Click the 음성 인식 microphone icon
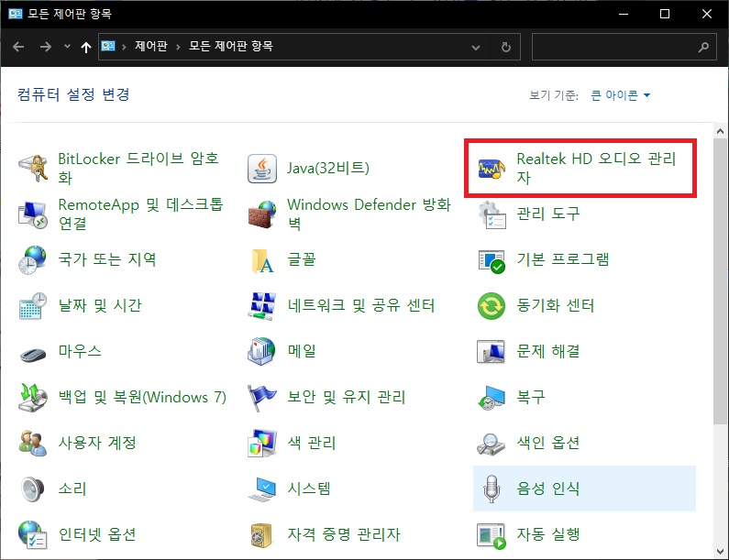This screenshot has height=560, width=729. 492,489
